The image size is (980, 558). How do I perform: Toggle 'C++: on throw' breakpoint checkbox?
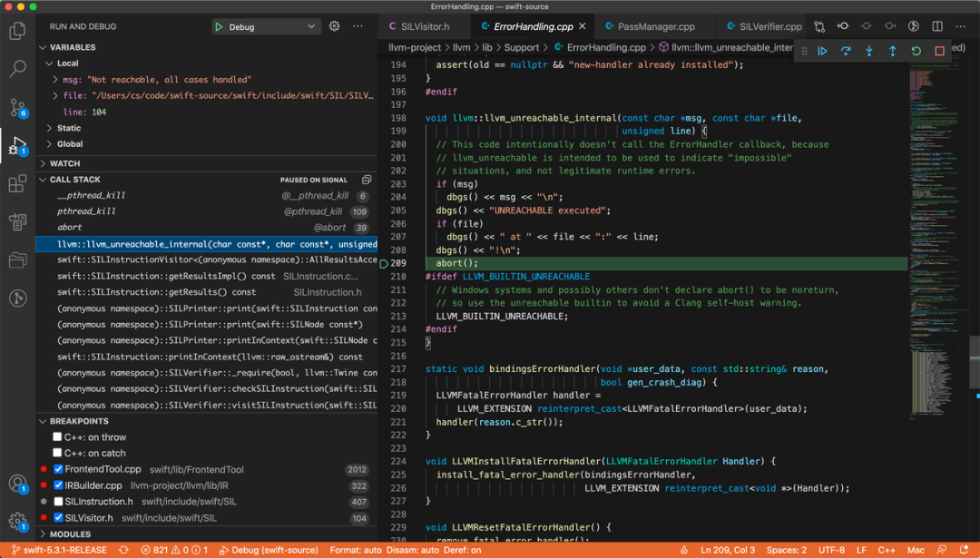[x=57, y=436]
